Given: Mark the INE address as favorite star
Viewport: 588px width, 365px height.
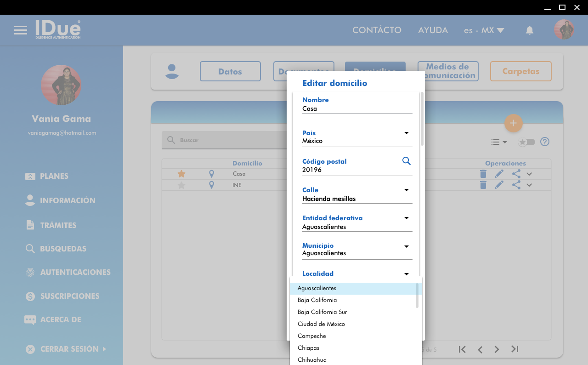Looking at the screenshot, I should pyautogui.click(x=181, y=185).
